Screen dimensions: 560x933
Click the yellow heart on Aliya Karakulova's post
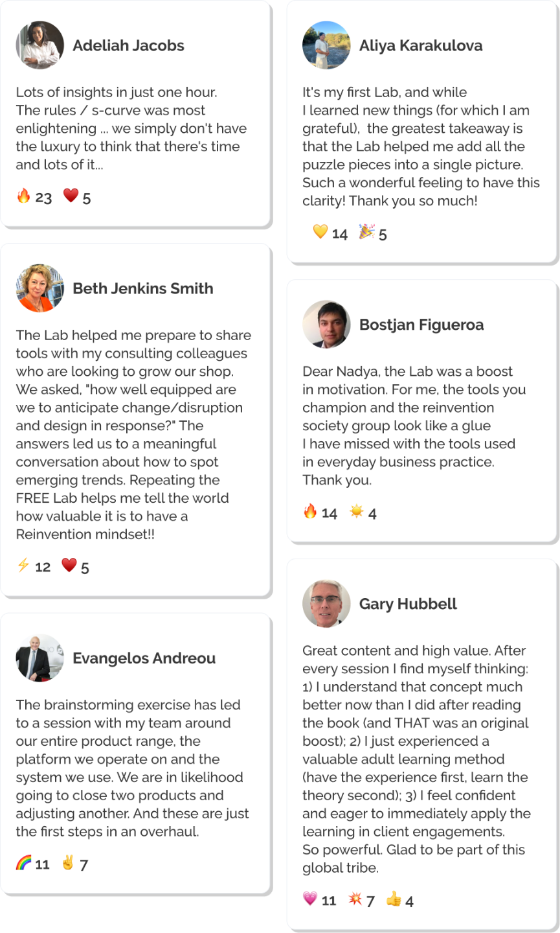(x=320, y=231)
